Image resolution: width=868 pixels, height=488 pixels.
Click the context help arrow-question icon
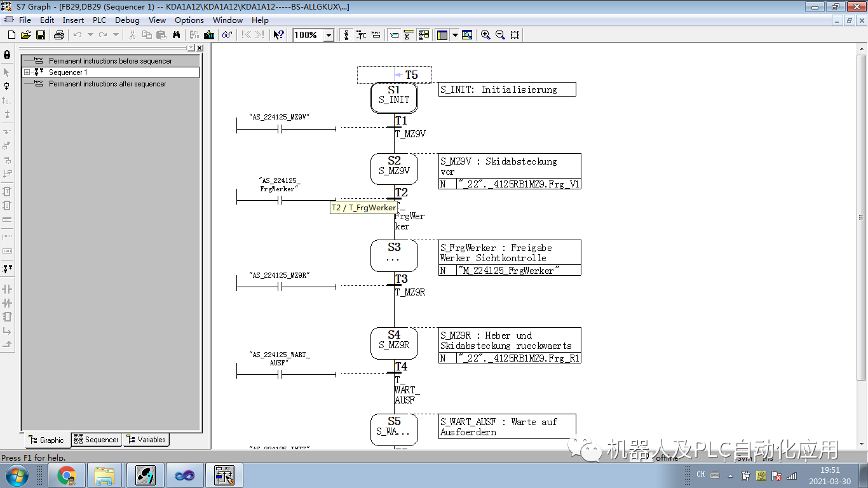pos(278,35)
